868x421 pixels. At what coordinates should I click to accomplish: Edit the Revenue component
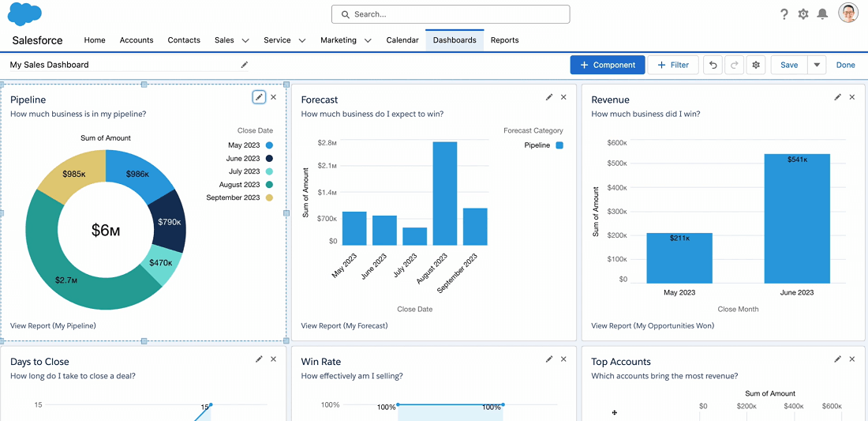pyautogui.click(x=838, y=97)
